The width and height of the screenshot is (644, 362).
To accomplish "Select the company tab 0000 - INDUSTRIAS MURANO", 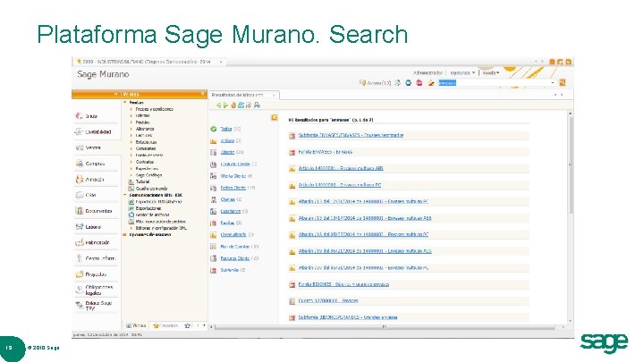I will point(147,62).
